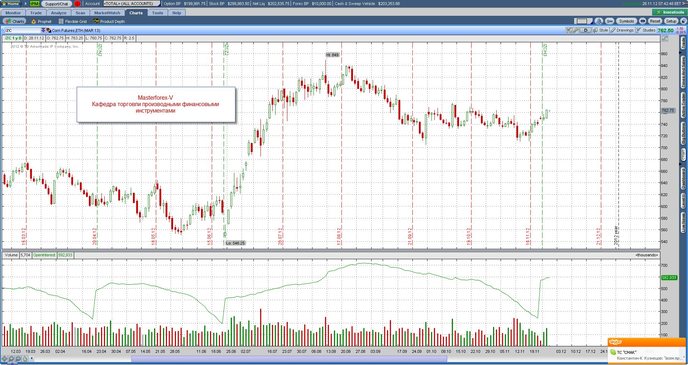The width and height of the screenshot is (688, 365).
Task: Click the symbol selector arrows icon
Action: point(43,31)
